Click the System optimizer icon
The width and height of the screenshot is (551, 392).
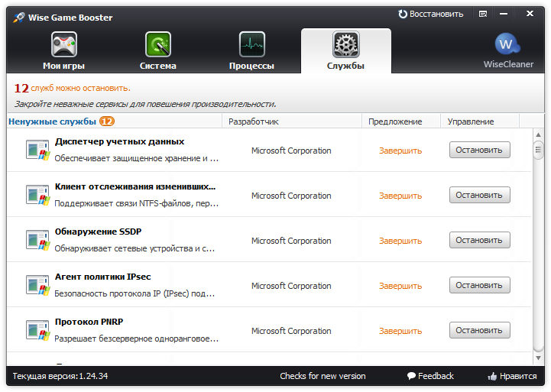pyautogui.click(x=158, y=45)
